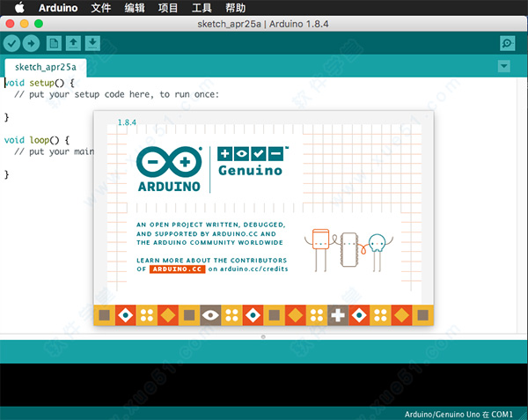Open the 编辑 menu
The image size is (528, 420).
click(135, 8)
